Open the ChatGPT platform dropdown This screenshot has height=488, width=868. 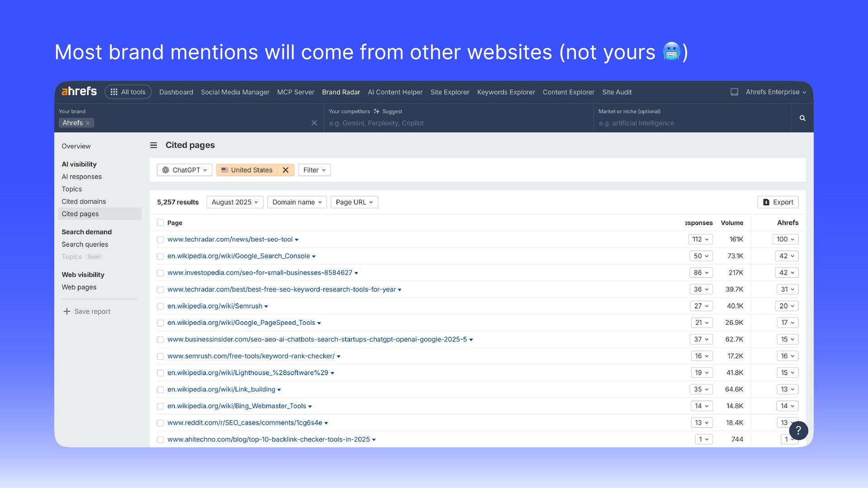pyautogui.click(x=184, y=170)
